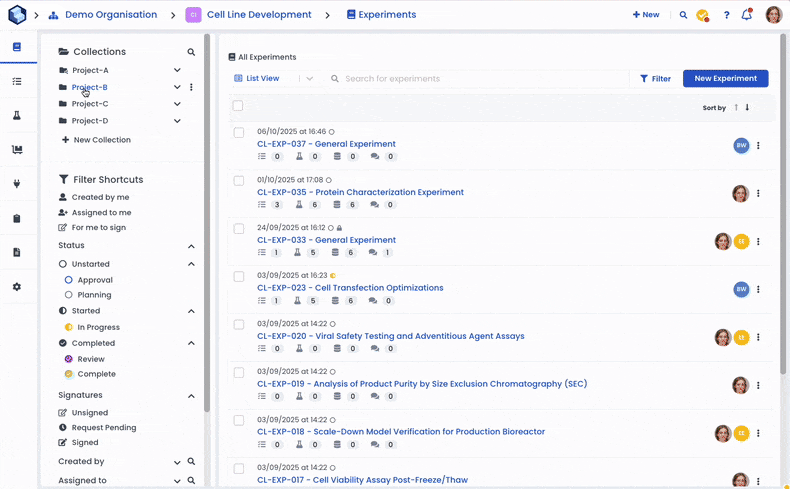The height and width of the screenshot is (489, 790).
Task: Expand the Created by filter chevron
Action: point(177,462)
